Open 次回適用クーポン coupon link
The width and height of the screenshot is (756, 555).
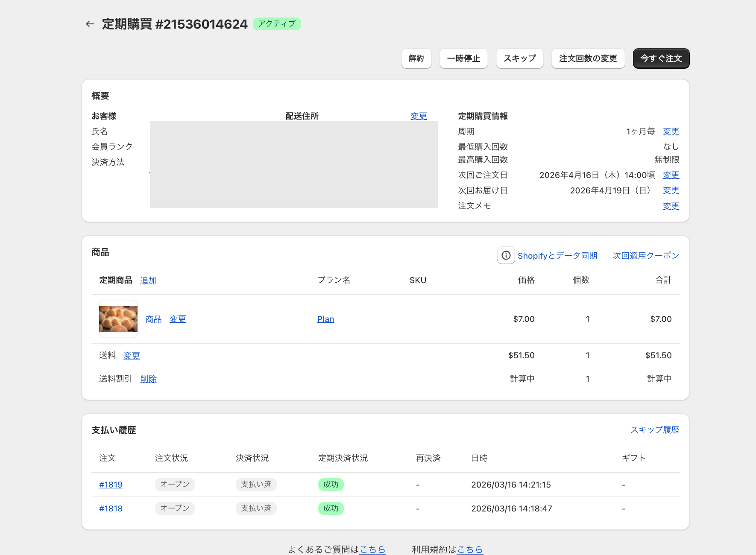click(645, 256)
